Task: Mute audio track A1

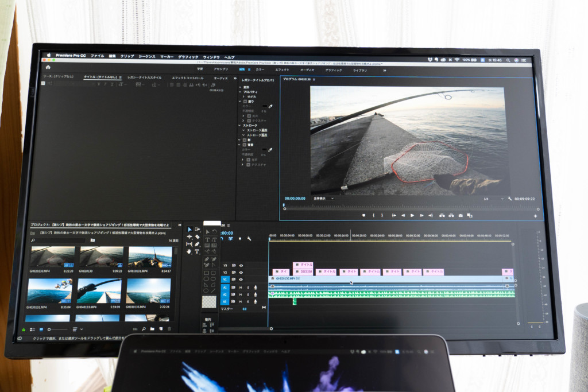Action: (x=241, y=288)
